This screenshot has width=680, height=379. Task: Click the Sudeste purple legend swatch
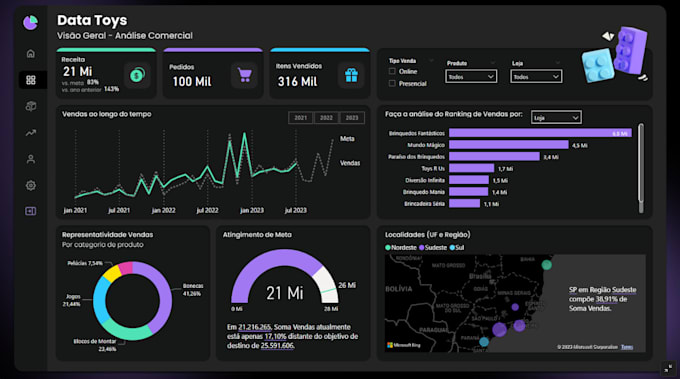[422, 248]
